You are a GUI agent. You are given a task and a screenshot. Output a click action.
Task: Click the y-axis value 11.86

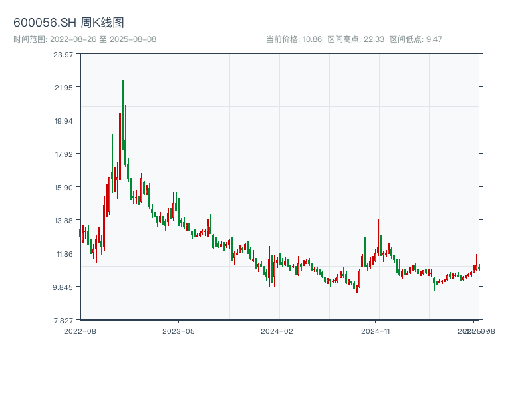[65, 254]
